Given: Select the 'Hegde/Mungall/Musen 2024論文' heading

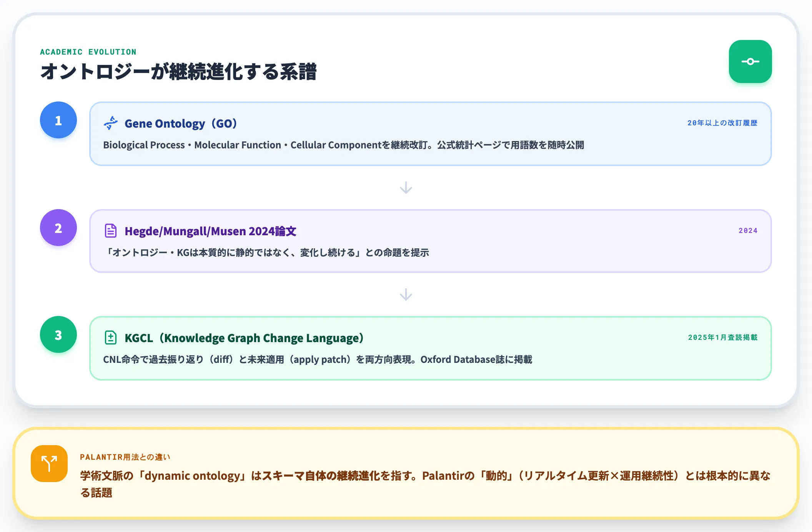Looking at the screenshot, I should point(211,231).
